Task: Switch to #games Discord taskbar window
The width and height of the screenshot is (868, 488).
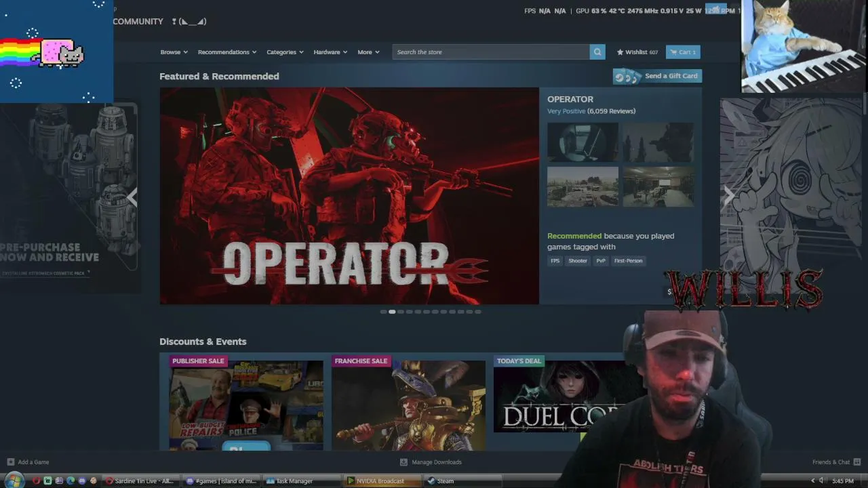Action: (x=222, y=481)
